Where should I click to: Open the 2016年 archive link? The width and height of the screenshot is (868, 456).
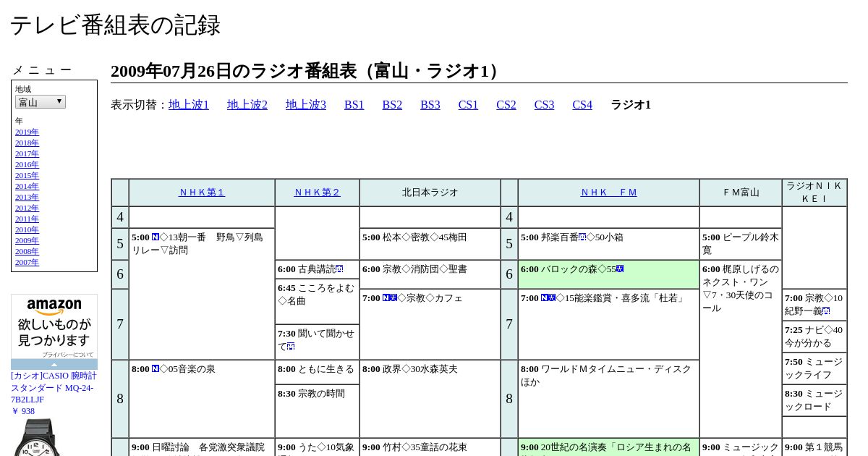click(27, 165)
